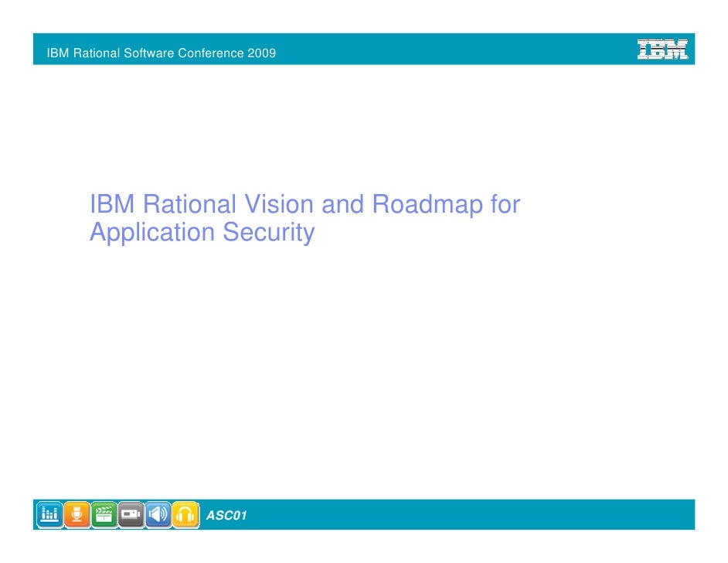The height and width of the screenshot is (563, 728).
Task: Click the IBM logo in header
Action: click(x=662, y=49)
